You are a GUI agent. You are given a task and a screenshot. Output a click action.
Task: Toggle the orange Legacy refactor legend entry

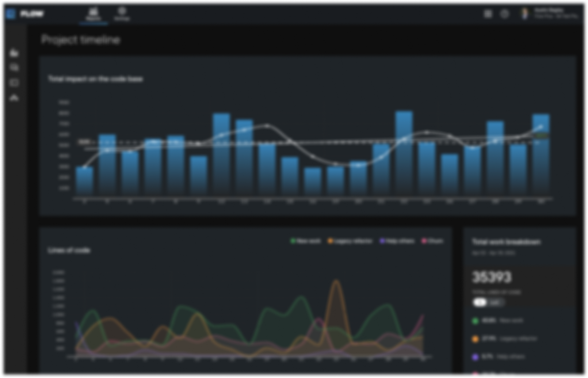click(x=350, y=241)
